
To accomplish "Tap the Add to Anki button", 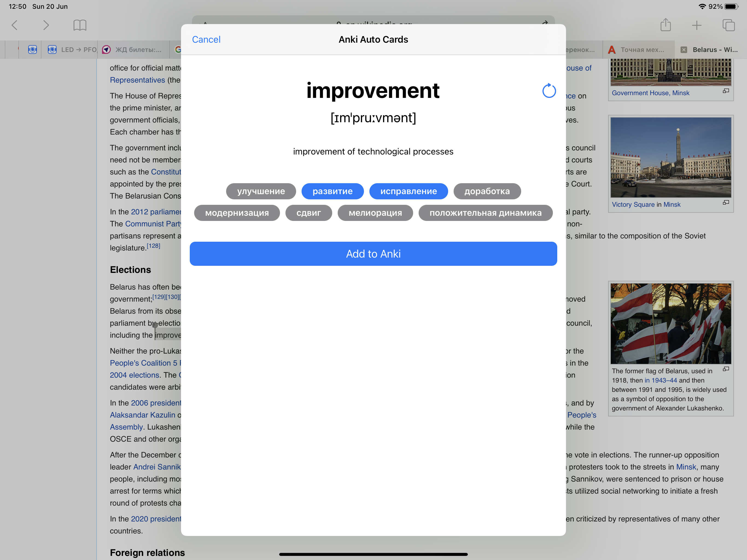I will [373, 254].
